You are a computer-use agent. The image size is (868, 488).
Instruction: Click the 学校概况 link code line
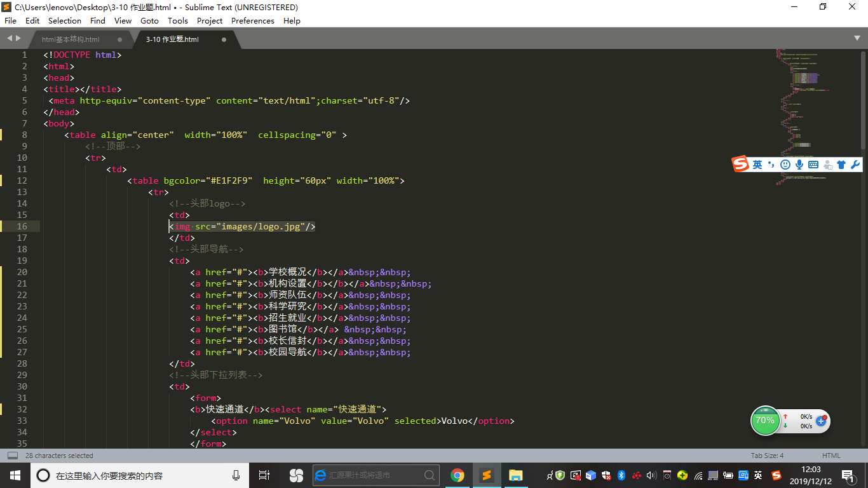pyautogui.click(x=301, y=272)
